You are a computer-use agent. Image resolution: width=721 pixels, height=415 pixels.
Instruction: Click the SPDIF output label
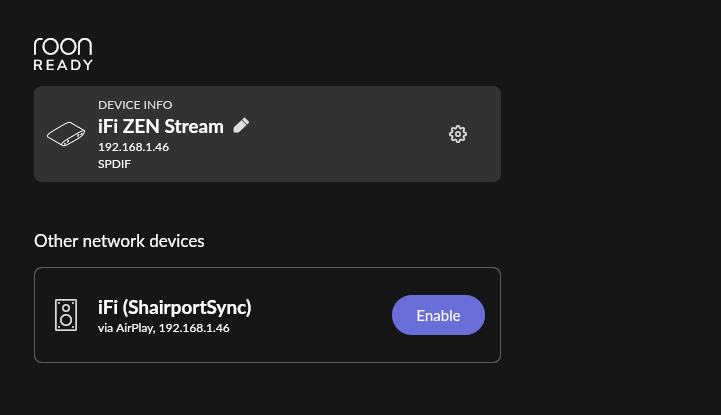tap(114, 164)
